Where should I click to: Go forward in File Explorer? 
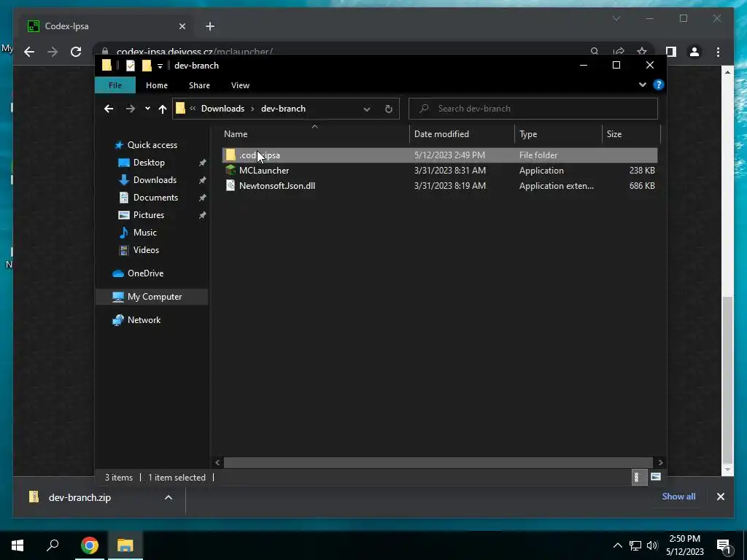[x=130, y=109]
